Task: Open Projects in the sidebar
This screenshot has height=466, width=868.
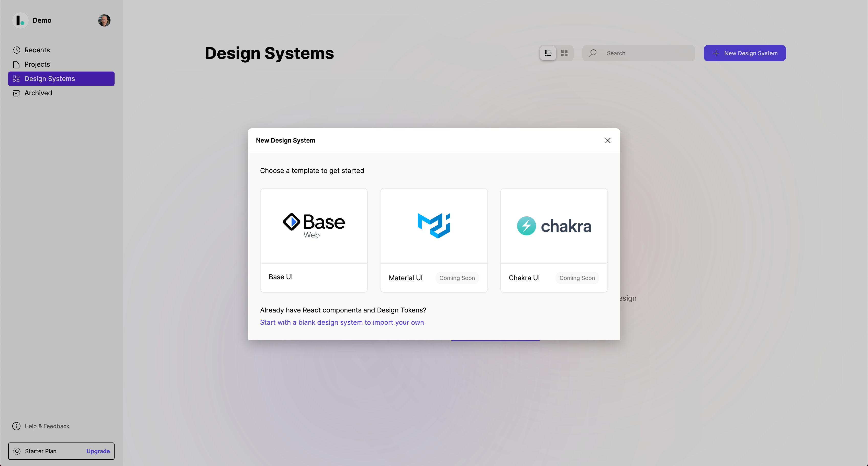Action: click(61, 64)
